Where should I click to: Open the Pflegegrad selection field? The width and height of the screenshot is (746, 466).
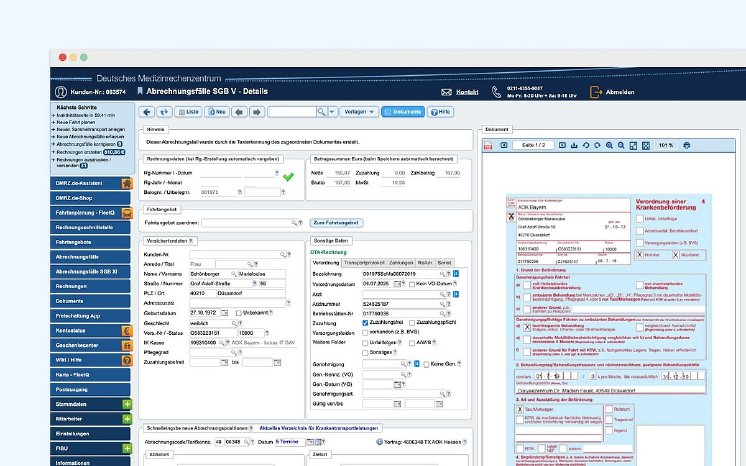click(213, 352)
